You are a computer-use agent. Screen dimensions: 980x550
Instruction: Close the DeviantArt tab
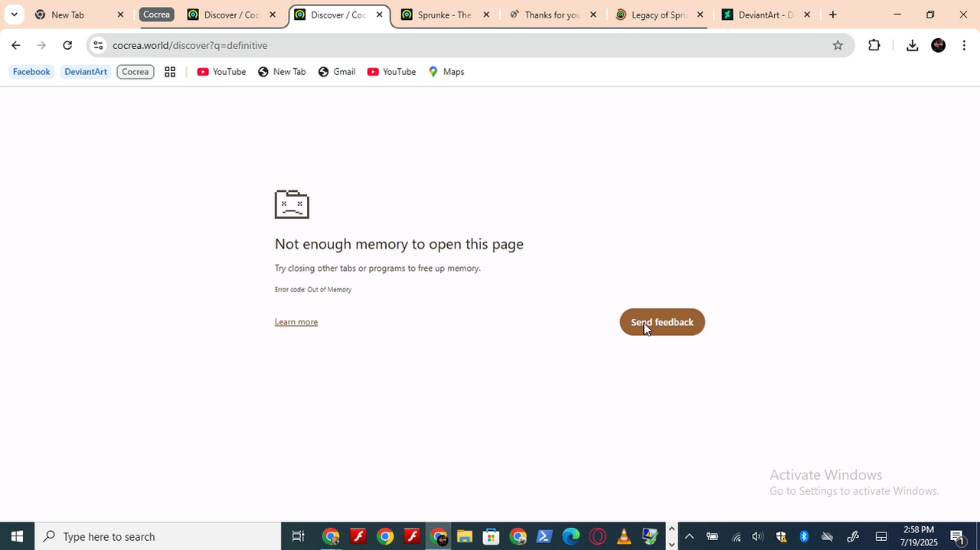[x=806, y=15]
